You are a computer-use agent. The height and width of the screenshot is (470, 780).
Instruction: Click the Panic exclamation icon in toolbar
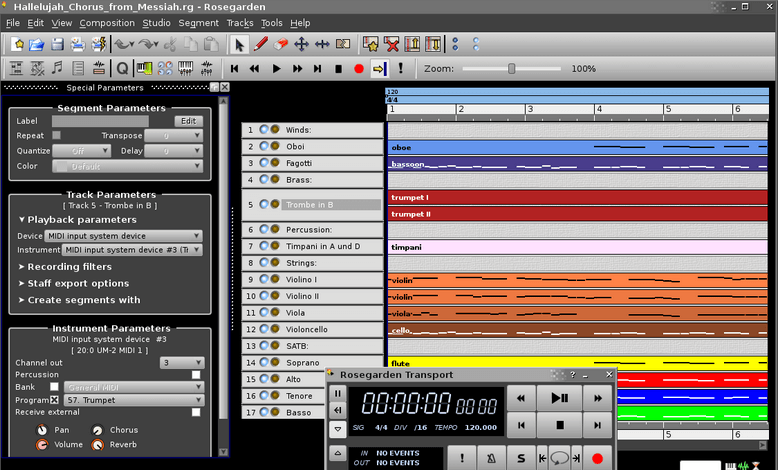(400, 68)
